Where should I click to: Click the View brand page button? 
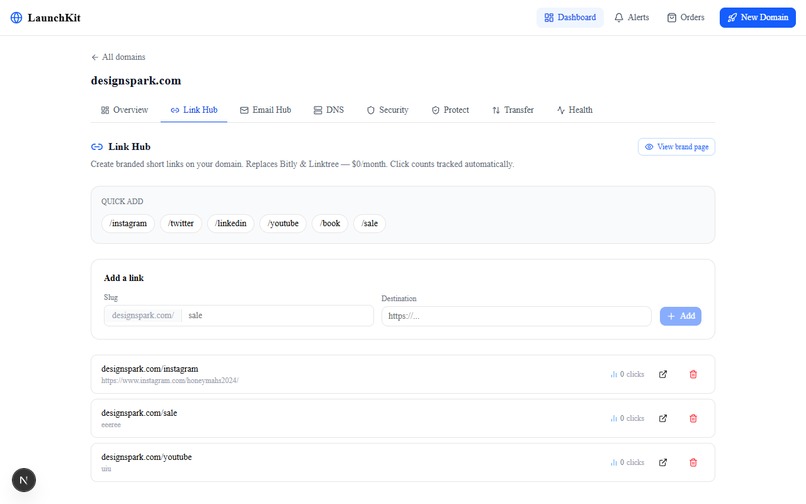[x=676, y=147]
